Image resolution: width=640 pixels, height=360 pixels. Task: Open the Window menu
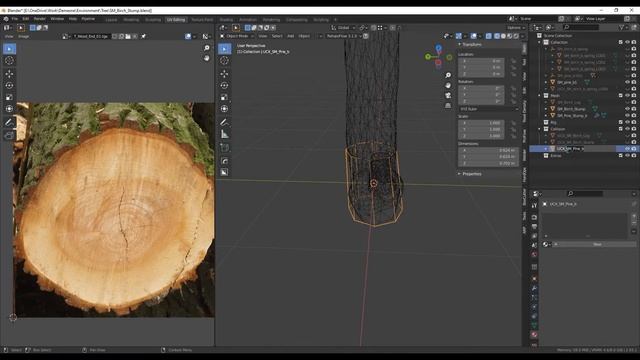[57, 19]
